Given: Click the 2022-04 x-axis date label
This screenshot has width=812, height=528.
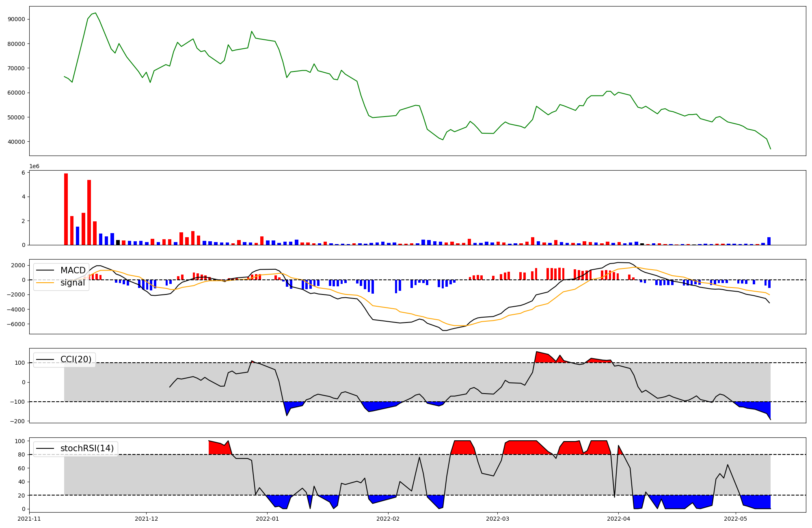Looking at the screenshot, I should pyautogui.click(x=618, y=519).
